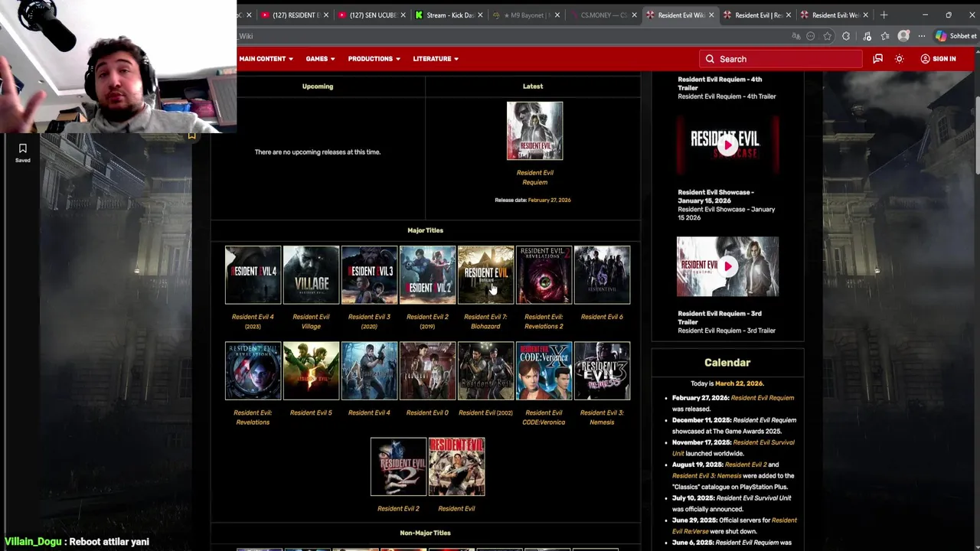Viewport: 980px width, 551px height.
Task: Open Copilot Sohbet et button
Action: (955, 36)
